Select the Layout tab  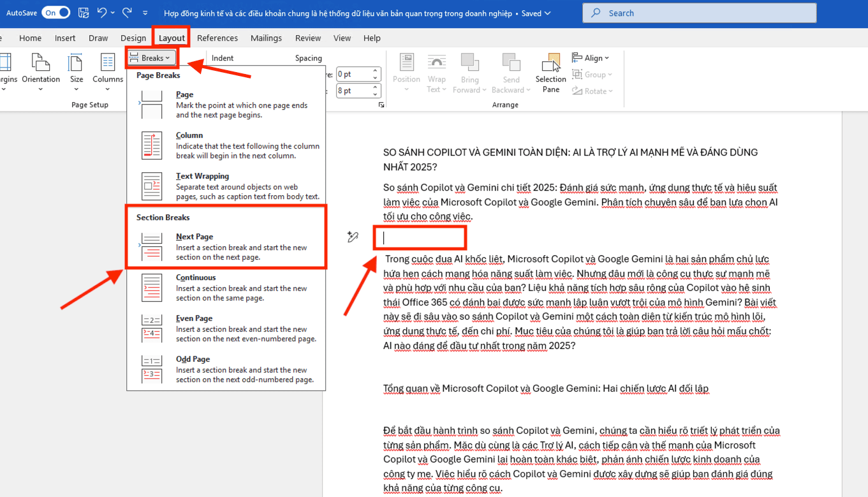pos(172,38)
